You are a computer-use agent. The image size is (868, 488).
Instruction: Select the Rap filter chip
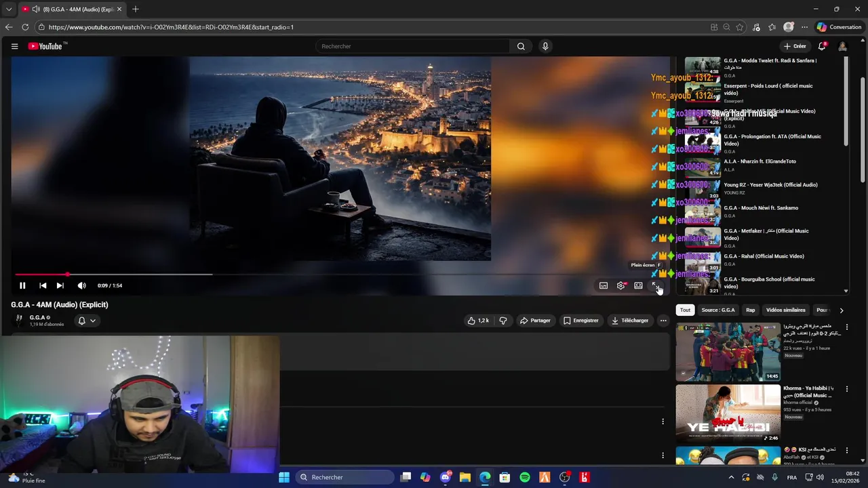click(751, 310)
